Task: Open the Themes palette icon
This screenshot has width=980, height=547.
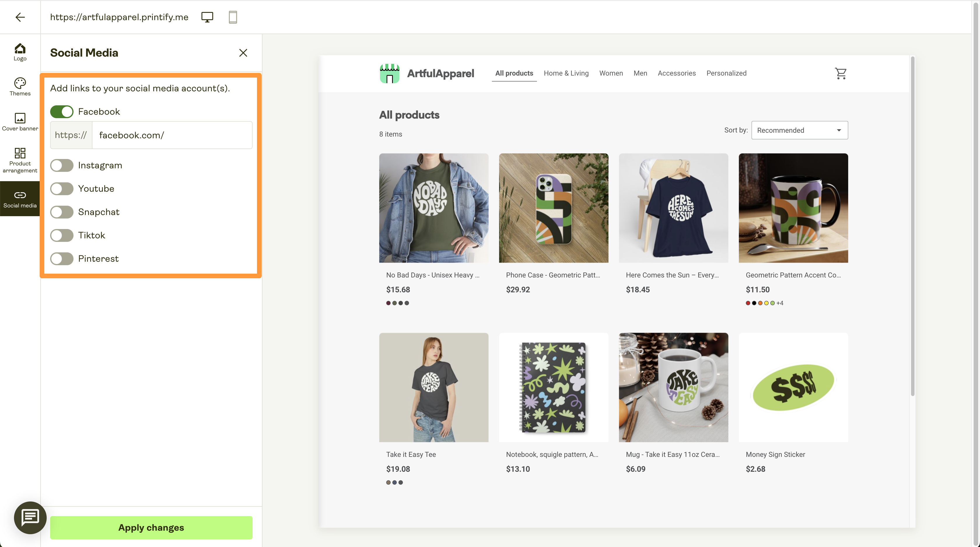Action: [20, 87]
